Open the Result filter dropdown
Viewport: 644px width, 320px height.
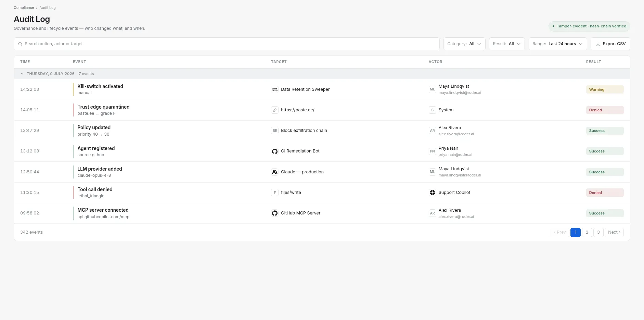click(x=507, y=44)
